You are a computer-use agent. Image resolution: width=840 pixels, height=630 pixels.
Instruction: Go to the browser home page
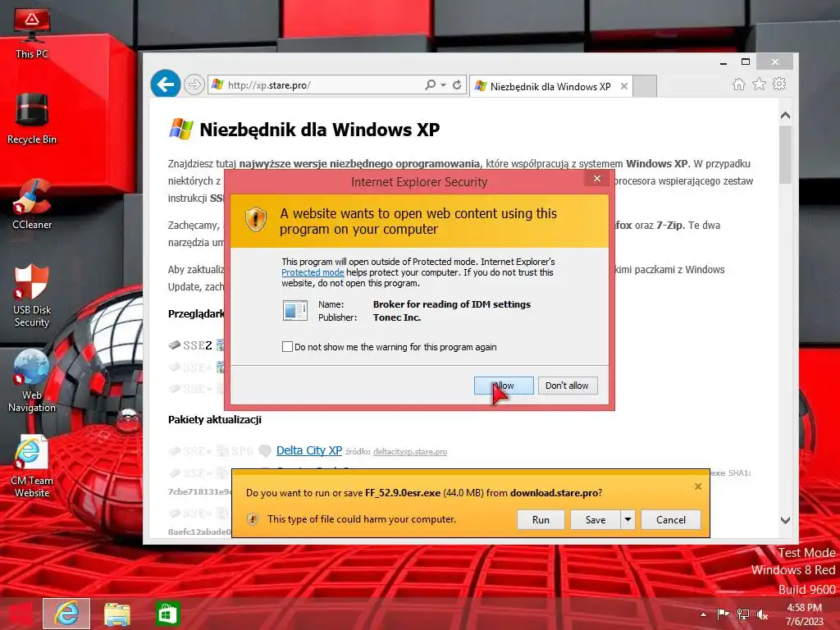click(x=739, y=84)
